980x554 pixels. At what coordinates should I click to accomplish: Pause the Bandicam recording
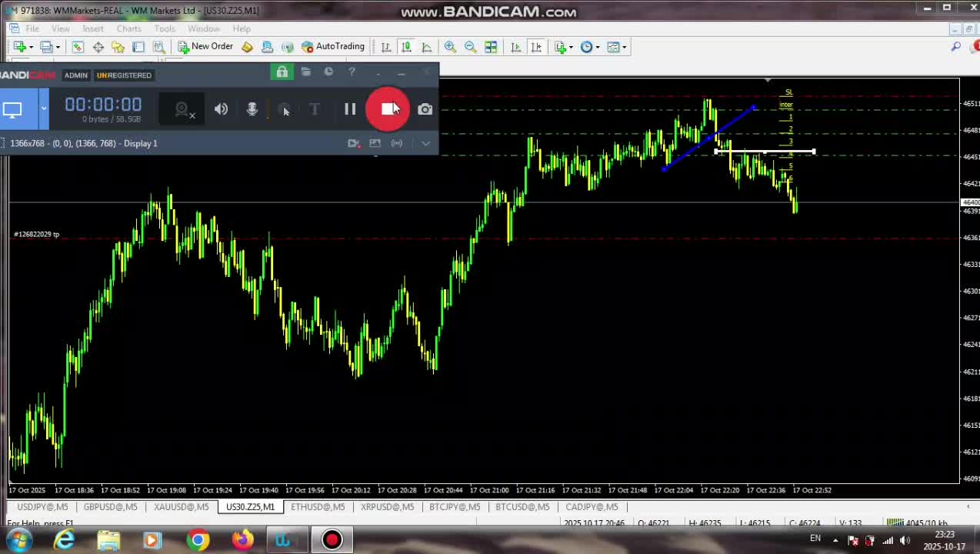coord(350,109)
